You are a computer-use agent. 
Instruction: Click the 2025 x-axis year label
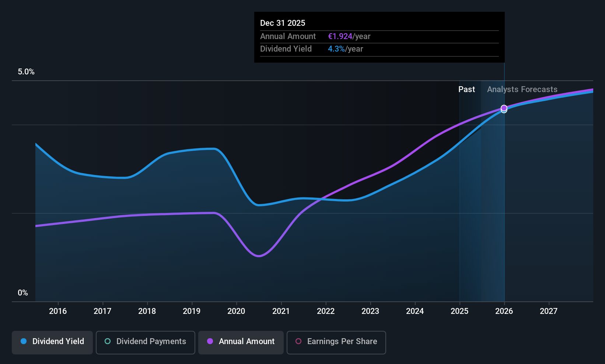tap(459, 311)
